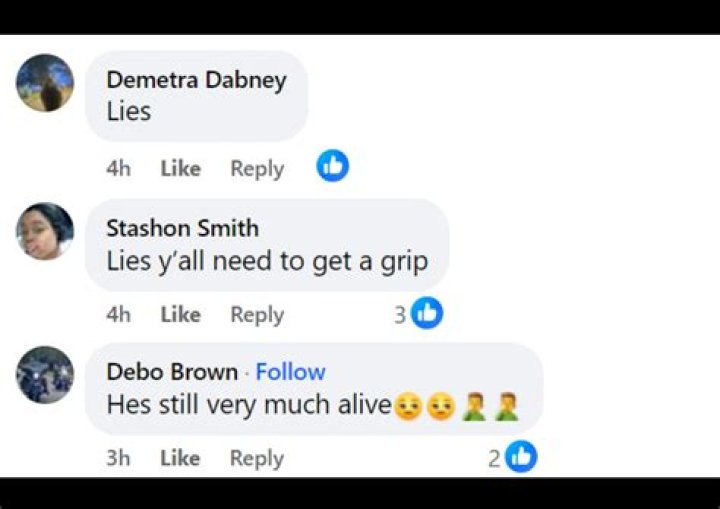Open Stashon Smith's profile via name
This screenshot has width=720, height=509.
point(183,228)
